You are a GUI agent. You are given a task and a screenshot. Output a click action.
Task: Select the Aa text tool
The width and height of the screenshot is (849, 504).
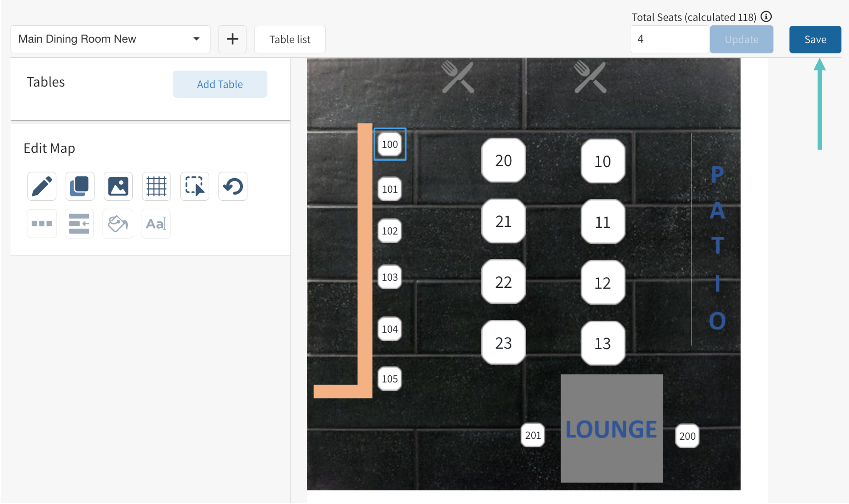click(x=156, y=224)
